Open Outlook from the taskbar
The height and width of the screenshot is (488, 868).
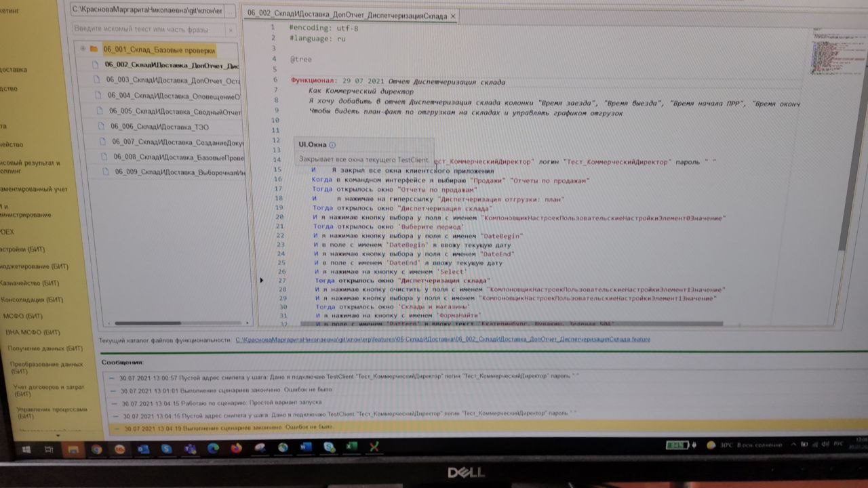tap(143, 449)
